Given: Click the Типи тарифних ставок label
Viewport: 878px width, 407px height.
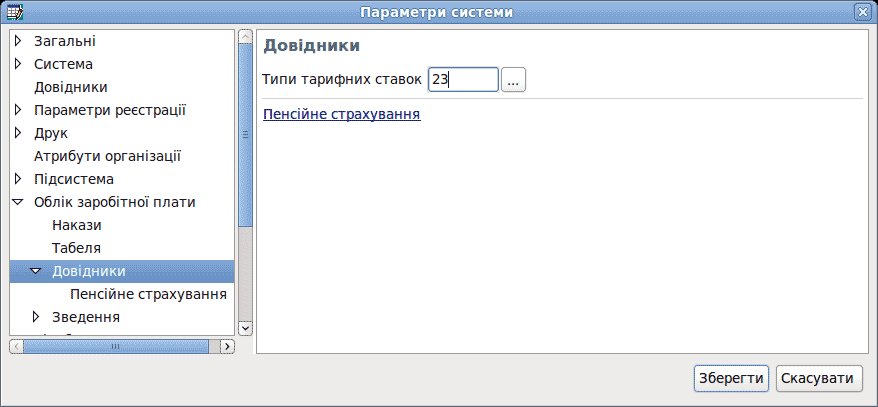Looking at the screenshot, I should tap(342, 80).
